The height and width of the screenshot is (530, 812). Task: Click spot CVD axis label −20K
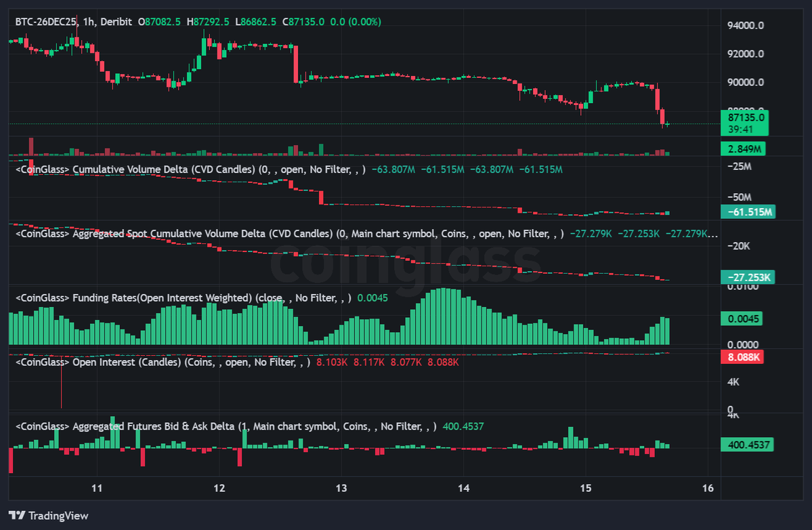tap(738, 246)
